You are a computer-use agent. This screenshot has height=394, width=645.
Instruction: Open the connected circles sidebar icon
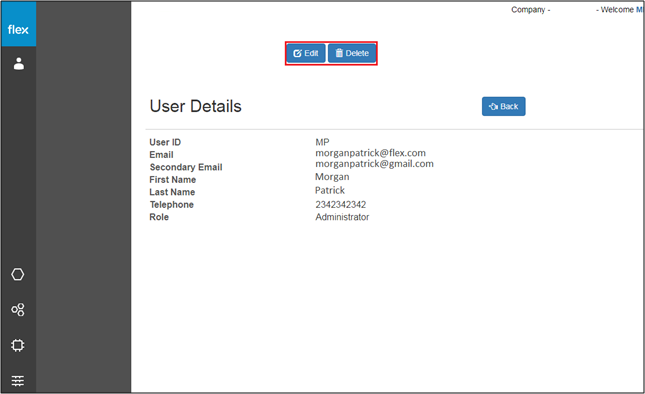[18, 310]
